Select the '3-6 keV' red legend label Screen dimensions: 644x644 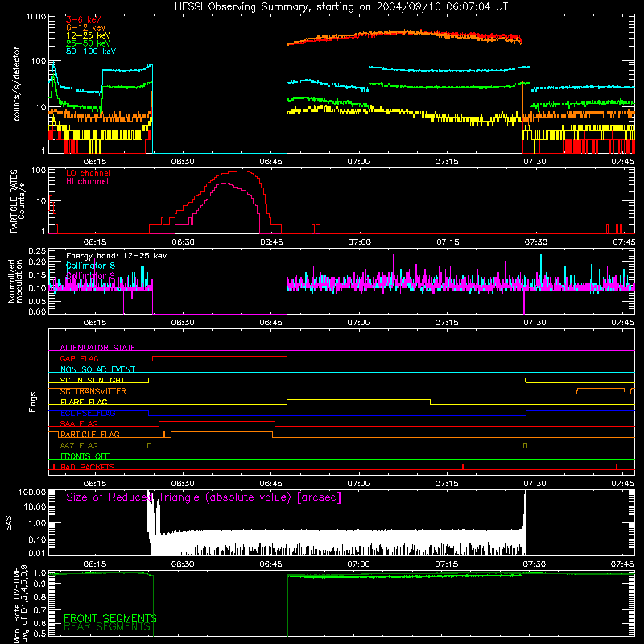tap(84, 19)
